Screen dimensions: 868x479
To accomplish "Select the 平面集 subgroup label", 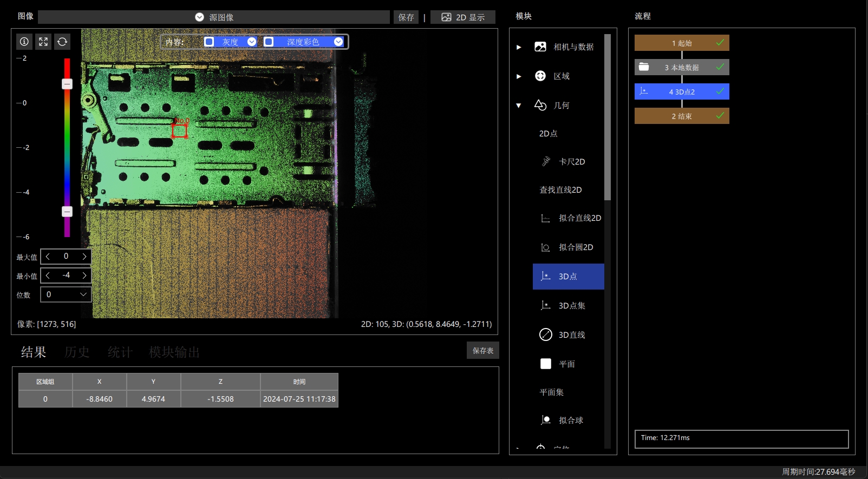I will click(551, 392).
